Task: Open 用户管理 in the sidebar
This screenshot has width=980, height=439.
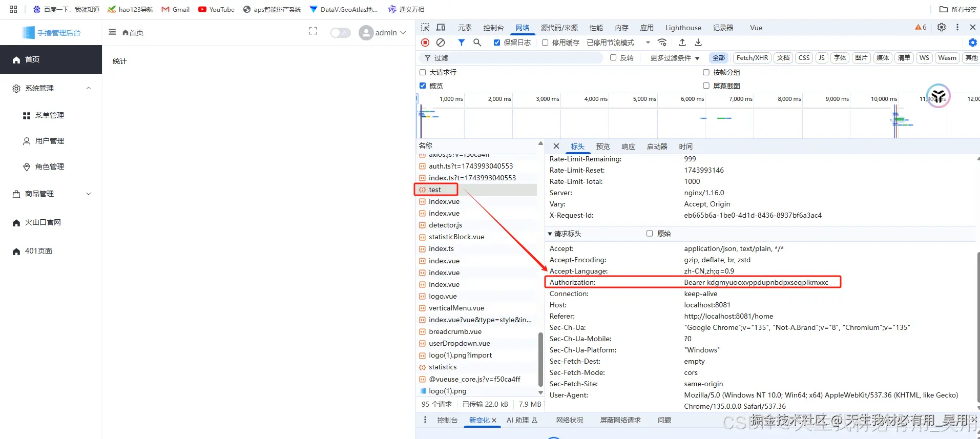Action: point(50,141)
